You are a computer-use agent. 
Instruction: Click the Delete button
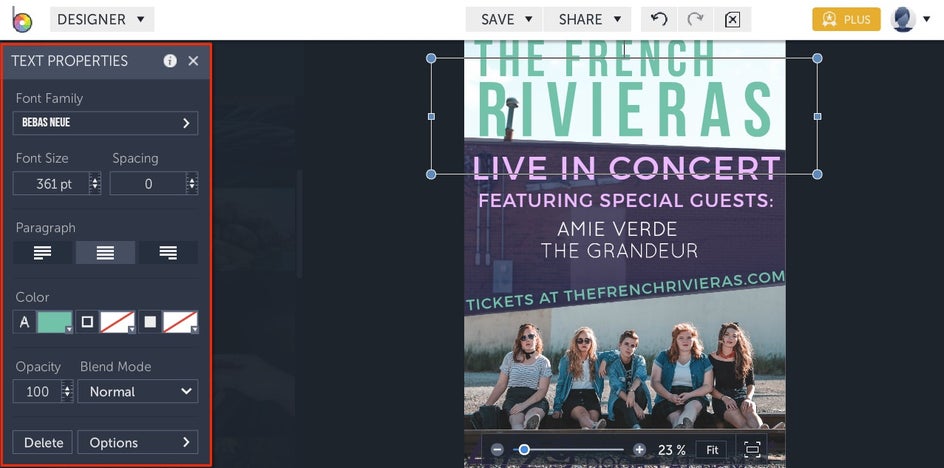pyautogui.click(x=43, y=443)
